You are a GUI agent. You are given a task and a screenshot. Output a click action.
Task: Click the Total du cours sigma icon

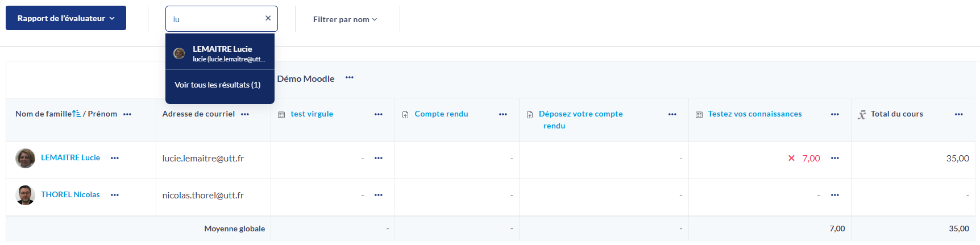[862, 115]
